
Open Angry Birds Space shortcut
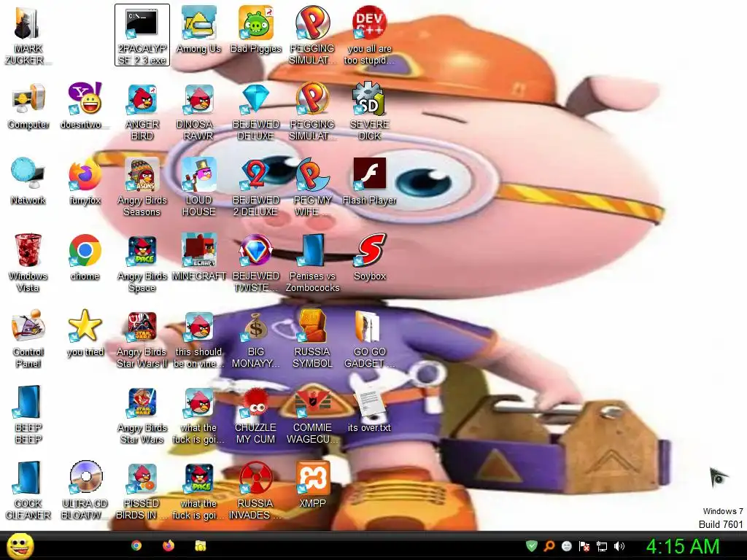click(142, 262)
